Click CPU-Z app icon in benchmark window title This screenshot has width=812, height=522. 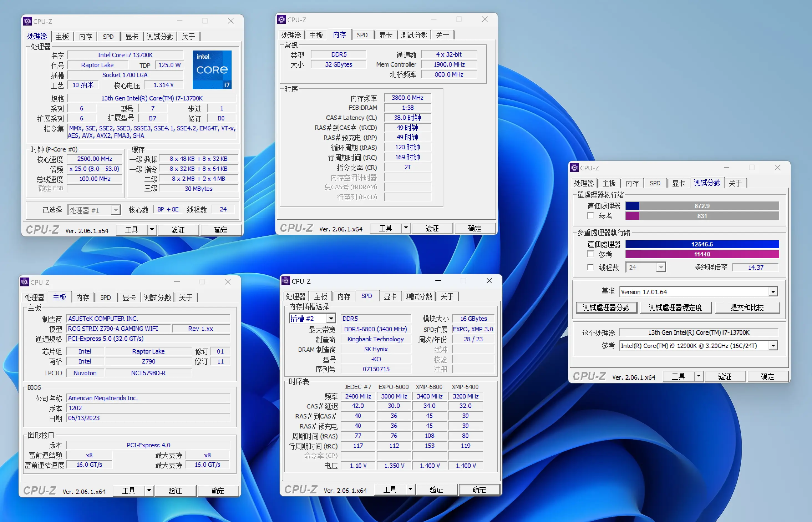574,168
